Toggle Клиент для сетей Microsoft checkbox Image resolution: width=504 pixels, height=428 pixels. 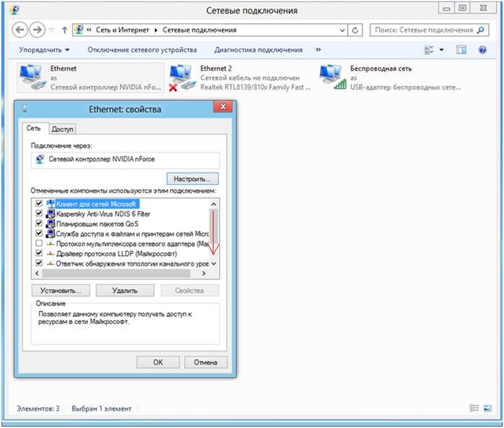pos(39,204)
